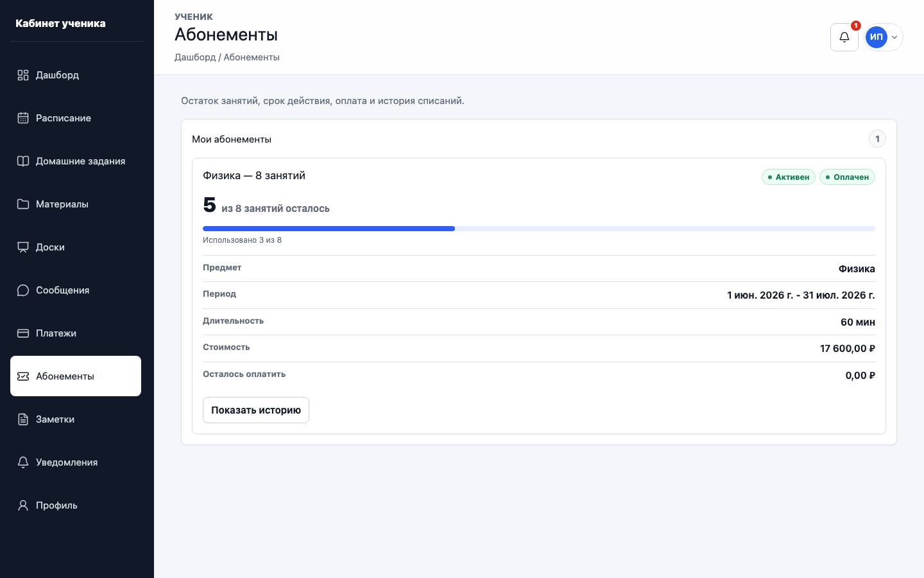Click the Доски whiteboard icon
Viewport: 924px width, 578px height.
click(23, 247)
